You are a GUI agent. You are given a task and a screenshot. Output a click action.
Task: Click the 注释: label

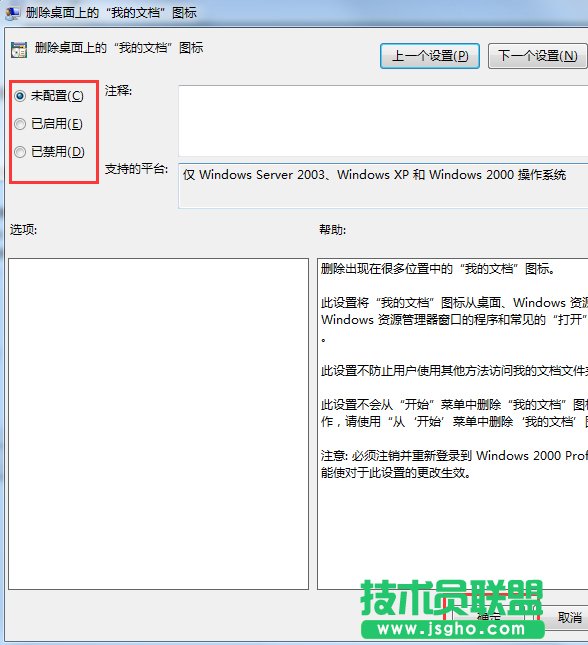coord(118,90)
